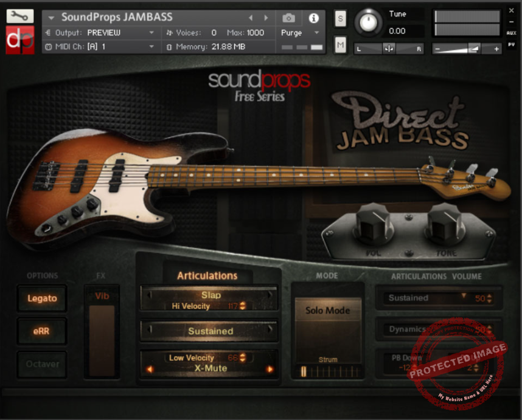Toggle the eRR option
This screenshot has width=522, height=420.
click(42, 331)
